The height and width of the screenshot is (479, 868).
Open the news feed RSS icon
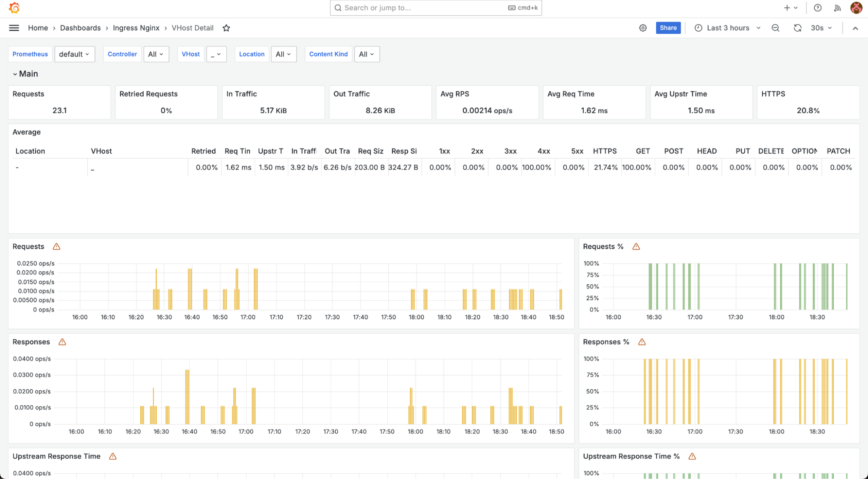click(x=837, y=8)
